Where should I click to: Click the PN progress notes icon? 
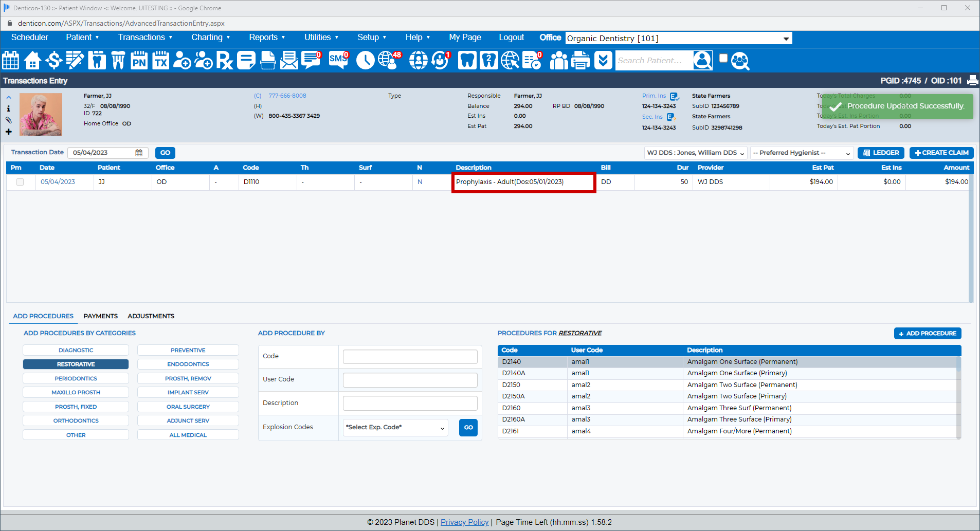point(139,61)
